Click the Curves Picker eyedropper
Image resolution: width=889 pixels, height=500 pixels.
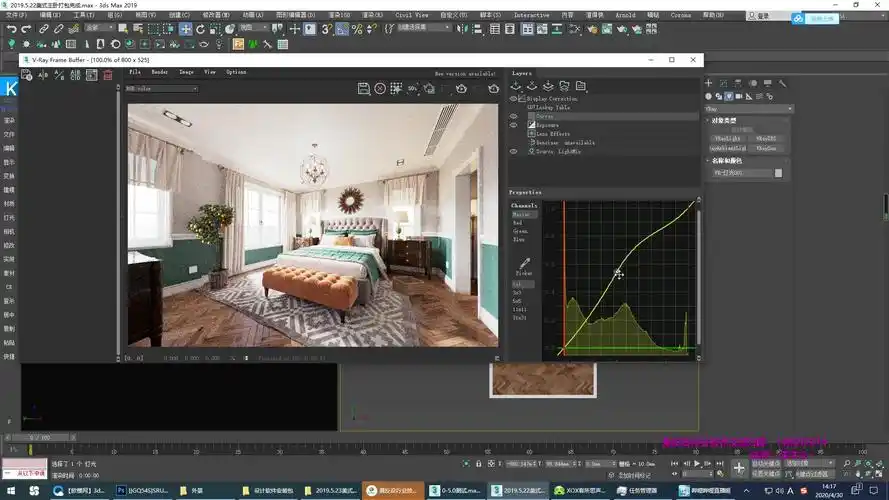tap(524, 264)
